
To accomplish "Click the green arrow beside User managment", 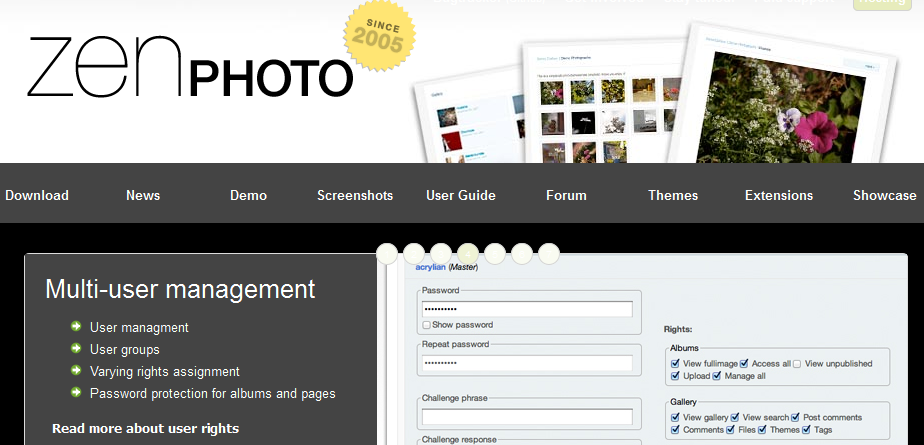I will click(x=75, y=326).
